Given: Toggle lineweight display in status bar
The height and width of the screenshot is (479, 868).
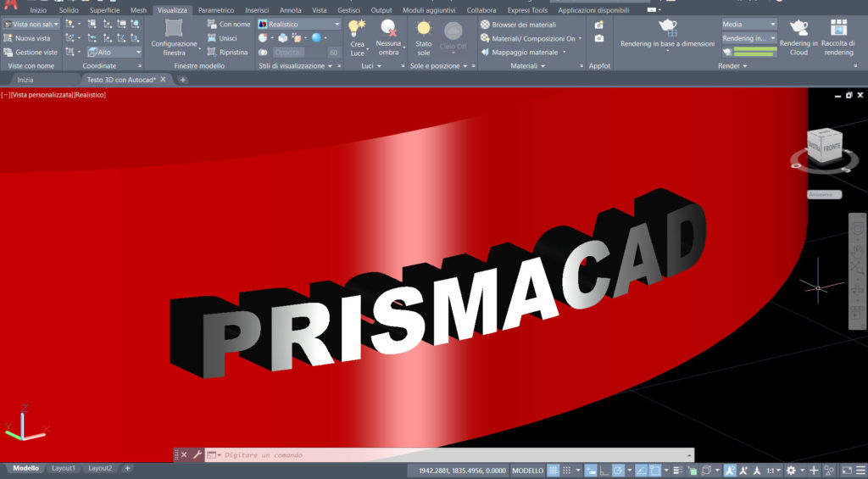Looking at the screenshot, I should click(677, 471).
